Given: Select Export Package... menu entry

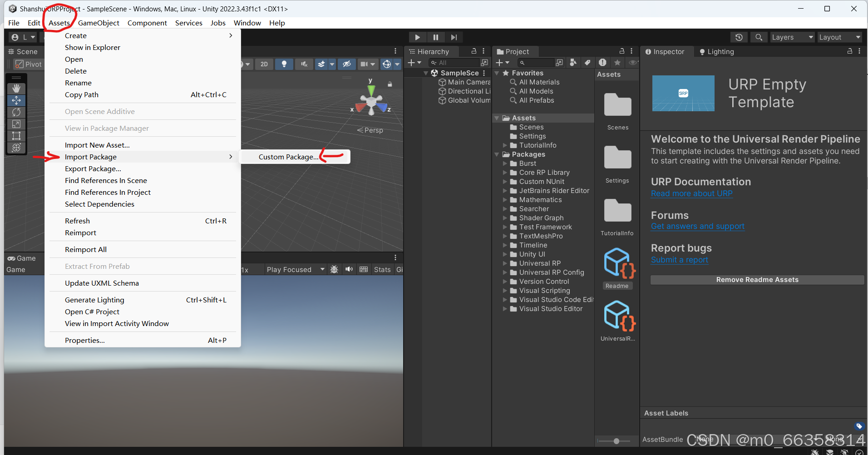Looking at the screenshot, I should pos(143,168).
